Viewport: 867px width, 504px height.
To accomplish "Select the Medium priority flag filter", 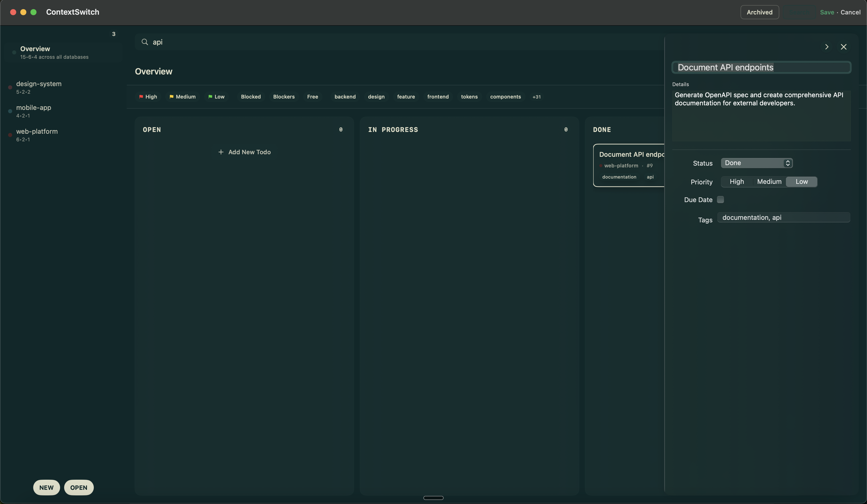I will (182, 96).
